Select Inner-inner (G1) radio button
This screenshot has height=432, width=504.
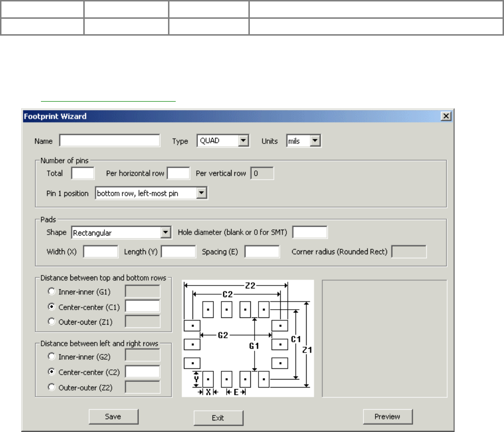[52, 291]
